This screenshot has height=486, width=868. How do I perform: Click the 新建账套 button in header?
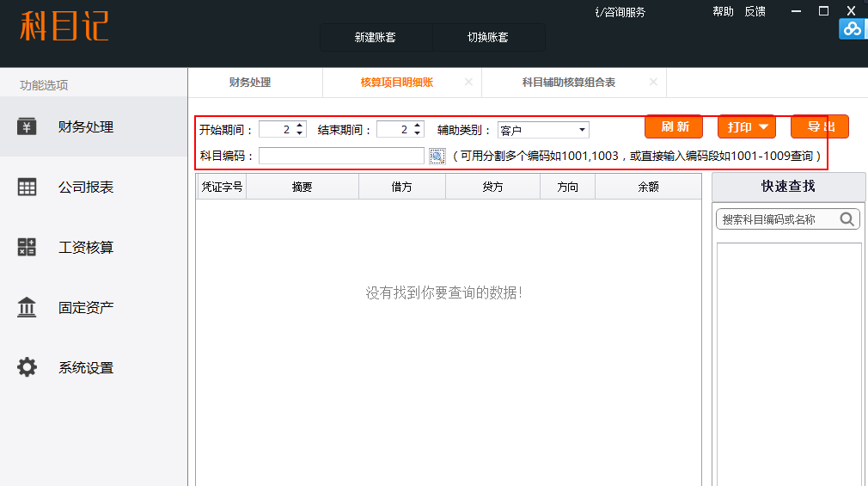[376, 38]
